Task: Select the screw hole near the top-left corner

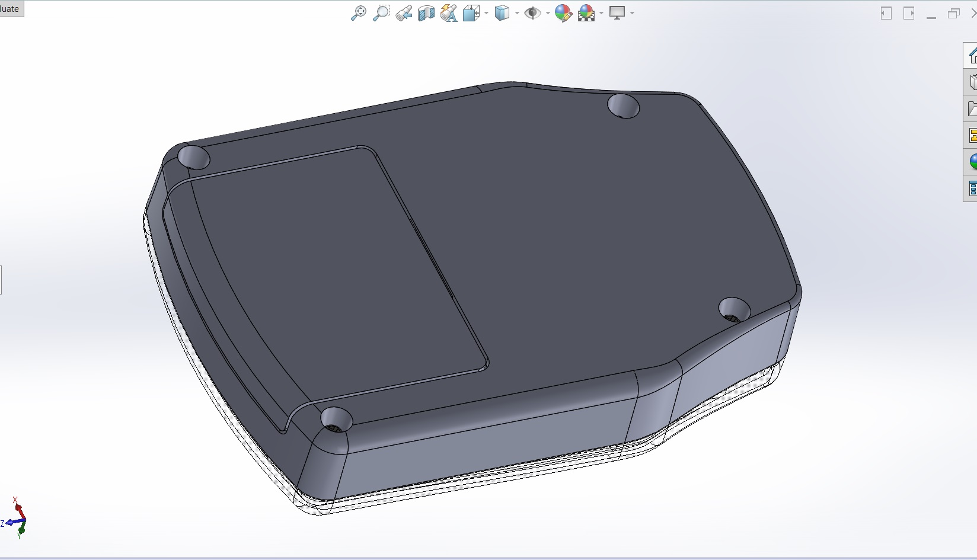Action: point(194,158)
